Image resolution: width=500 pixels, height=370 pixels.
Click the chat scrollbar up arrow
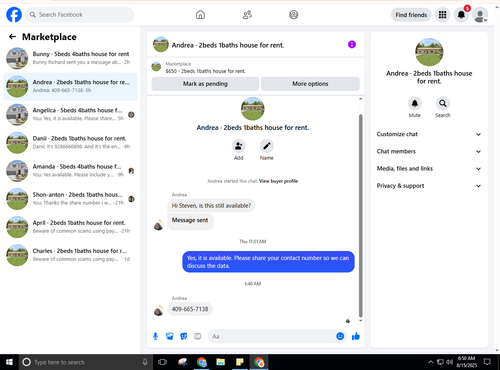pos(360,99)
